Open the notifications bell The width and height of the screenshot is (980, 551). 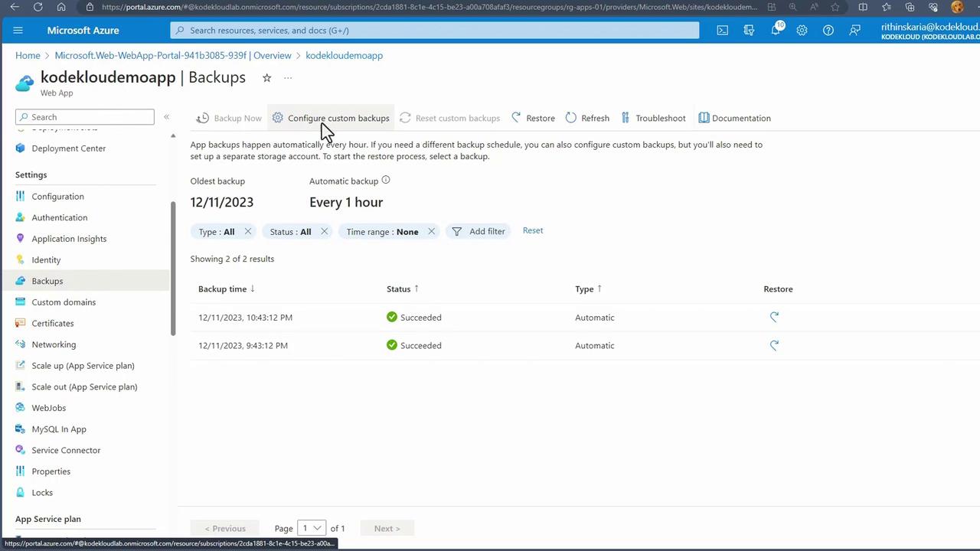pos(776,31)
